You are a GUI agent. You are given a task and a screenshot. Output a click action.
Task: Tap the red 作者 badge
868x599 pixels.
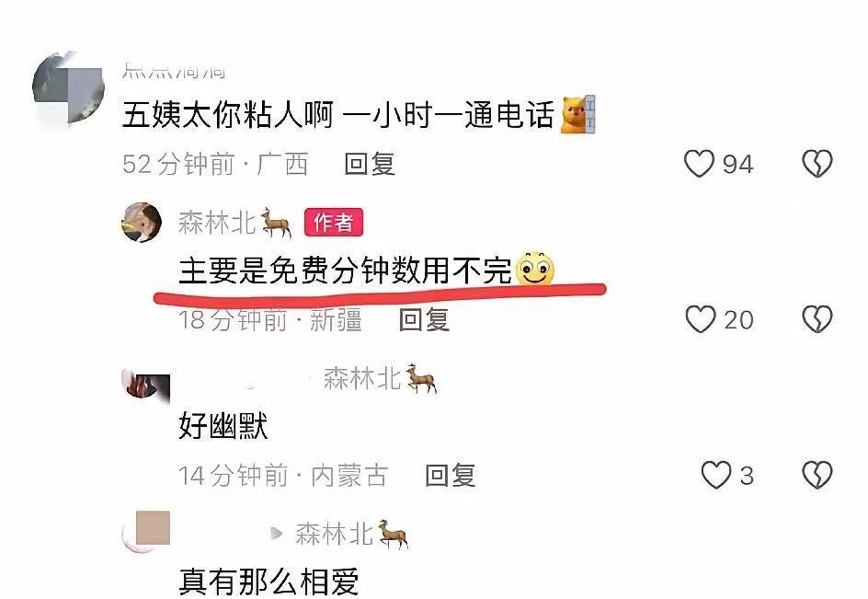(333, 223)
